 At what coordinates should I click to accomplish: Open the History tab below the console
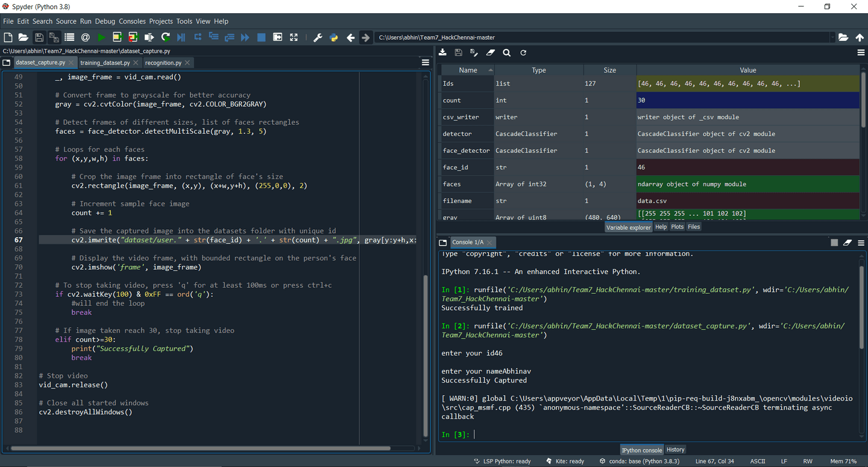(x=675, y=450)
